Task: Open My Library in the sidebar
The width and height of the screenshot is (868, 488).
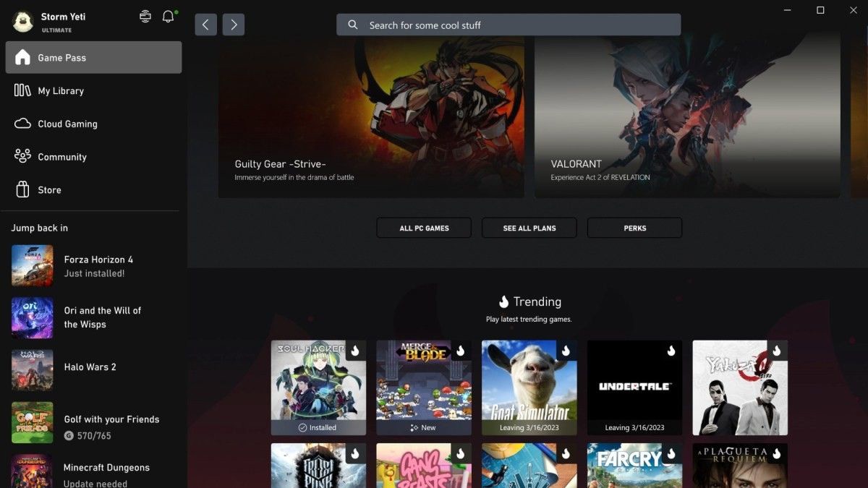Action: click(x=93, y=90)
